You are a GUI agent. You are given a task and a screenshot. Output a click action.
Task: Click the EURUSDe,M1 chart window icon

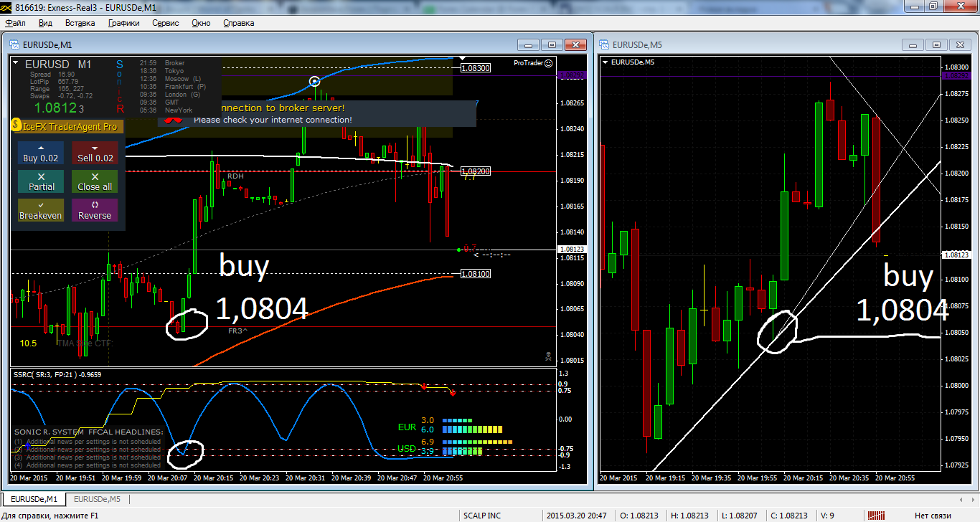pyautogui.click(x=15, y=44)
